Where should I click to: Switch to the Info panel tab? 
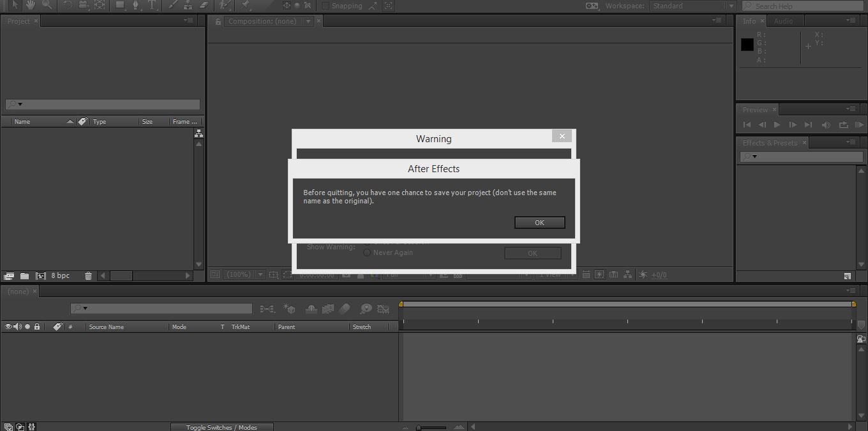(x=749, y=21)
